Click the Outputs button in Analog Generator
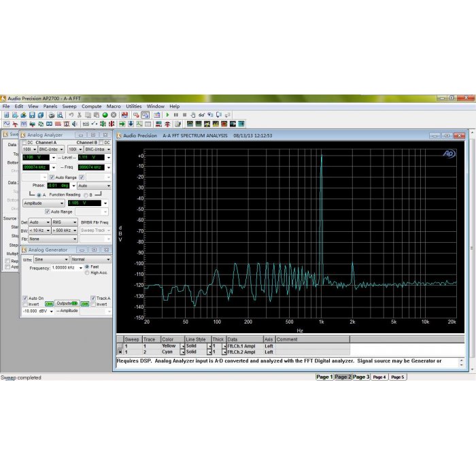Image resolution: width=476 pixels, height=476 pixels. 67,303
